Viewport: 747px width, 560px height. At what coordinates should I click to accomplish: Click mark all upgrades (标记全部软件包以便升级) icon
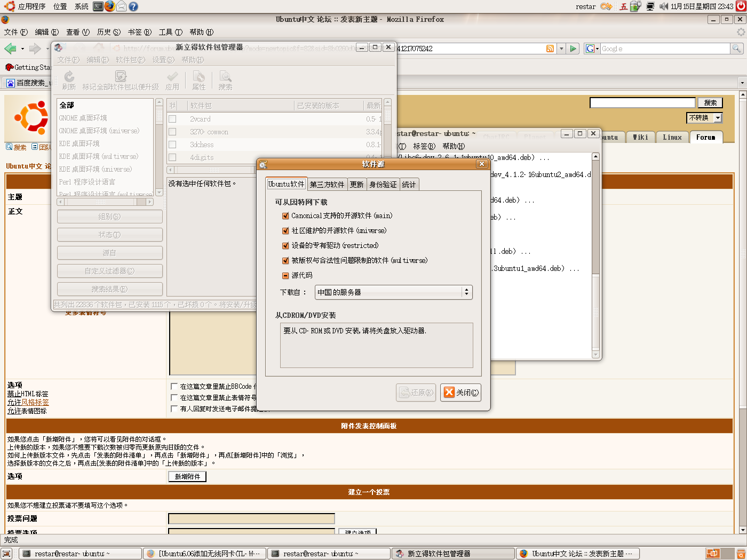click(121, 77)
